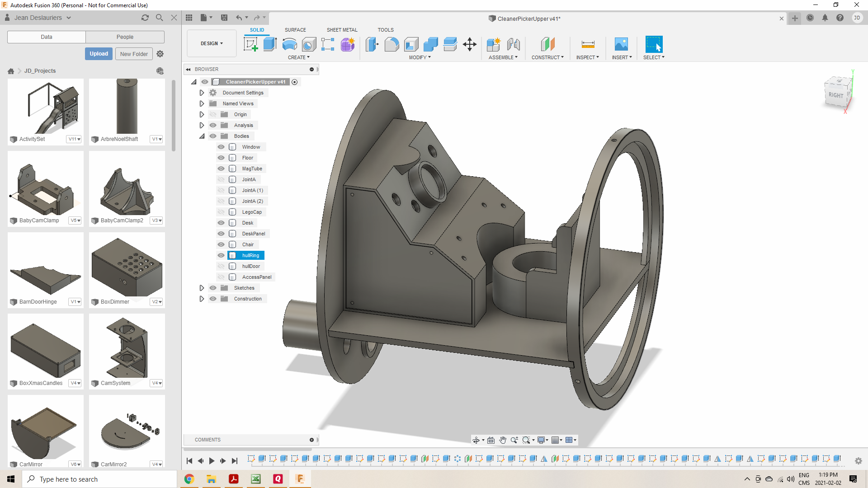Click the Undo arrow
Screen dimensions: 868x488
(x=239, y=18)
